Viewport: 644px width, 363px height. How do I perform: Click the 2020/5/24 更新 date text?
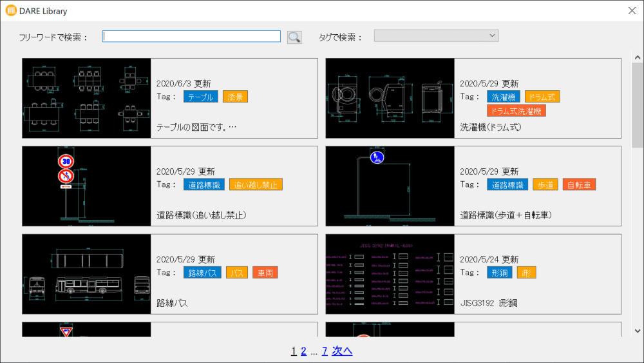[489, 259]
